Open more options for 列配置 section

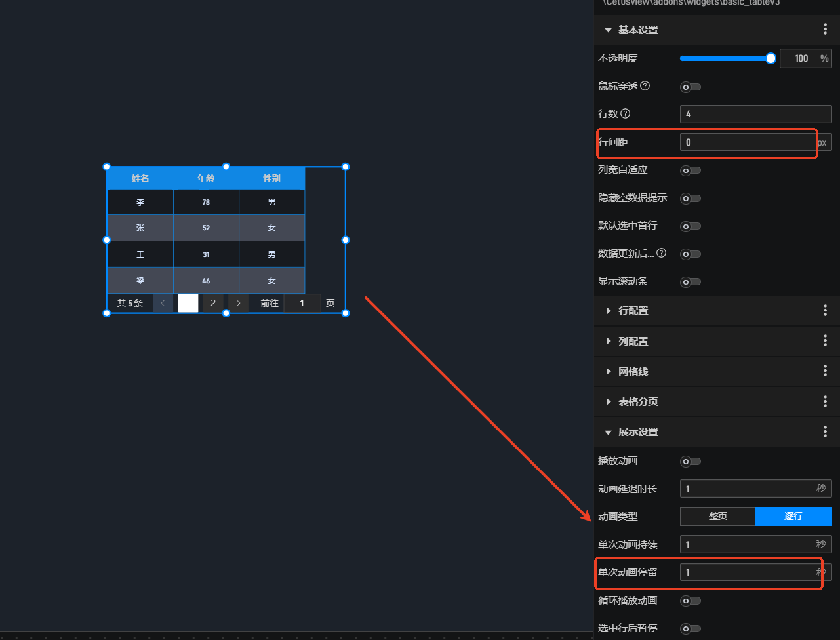tap(825, 341)
